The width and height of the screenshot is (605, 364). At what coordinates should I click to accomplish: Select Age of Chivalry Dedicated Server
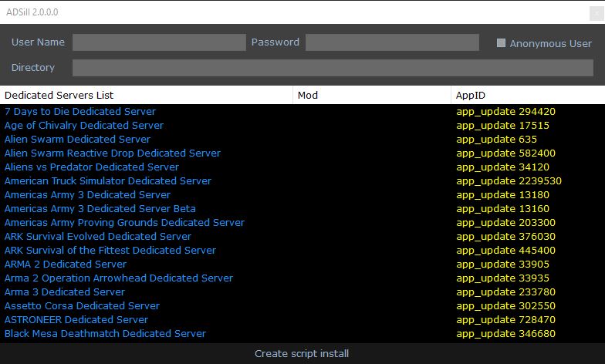[x=84, y=126]
